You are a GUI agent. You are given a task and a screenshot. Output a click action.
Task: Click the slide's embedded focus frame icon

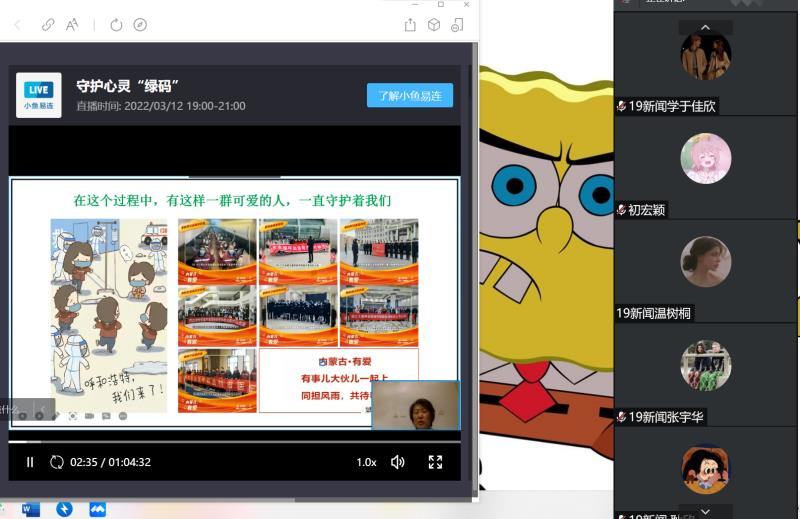coord(73,416)
